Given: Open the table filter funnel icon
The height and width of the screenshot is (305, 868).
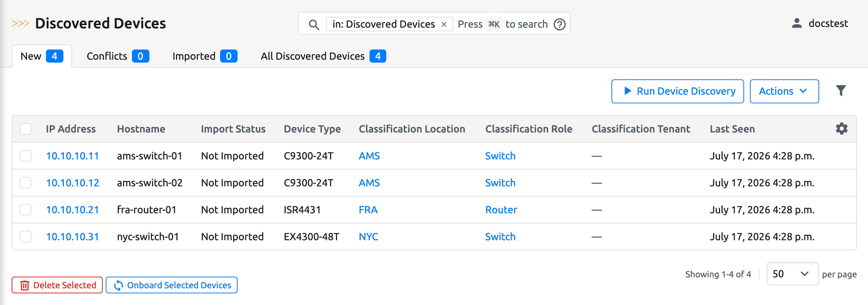Looking at the screenshot, I should (841, 91).
